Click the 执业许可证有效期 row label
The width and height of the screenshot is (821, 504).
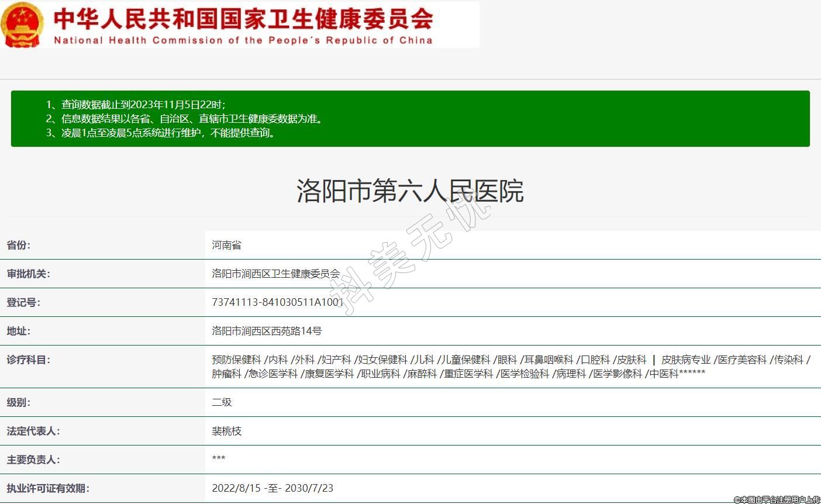pos(48,488)
